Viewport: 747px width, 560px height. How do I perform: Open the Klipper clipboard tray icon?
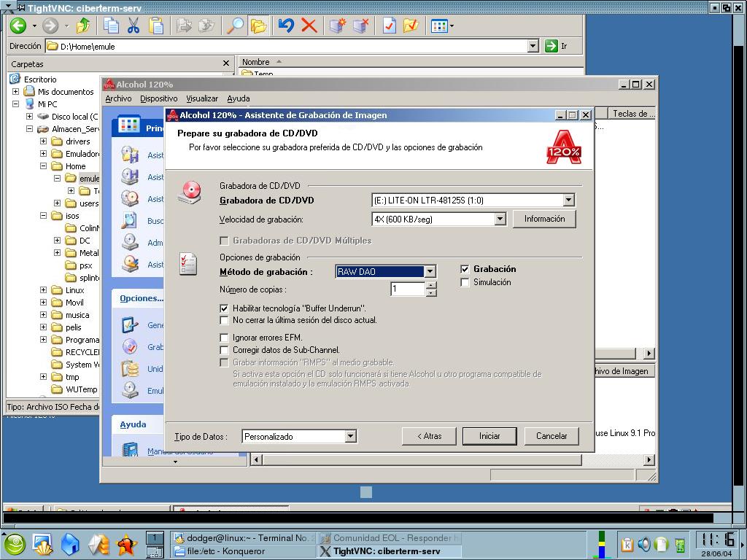point(627,544)
